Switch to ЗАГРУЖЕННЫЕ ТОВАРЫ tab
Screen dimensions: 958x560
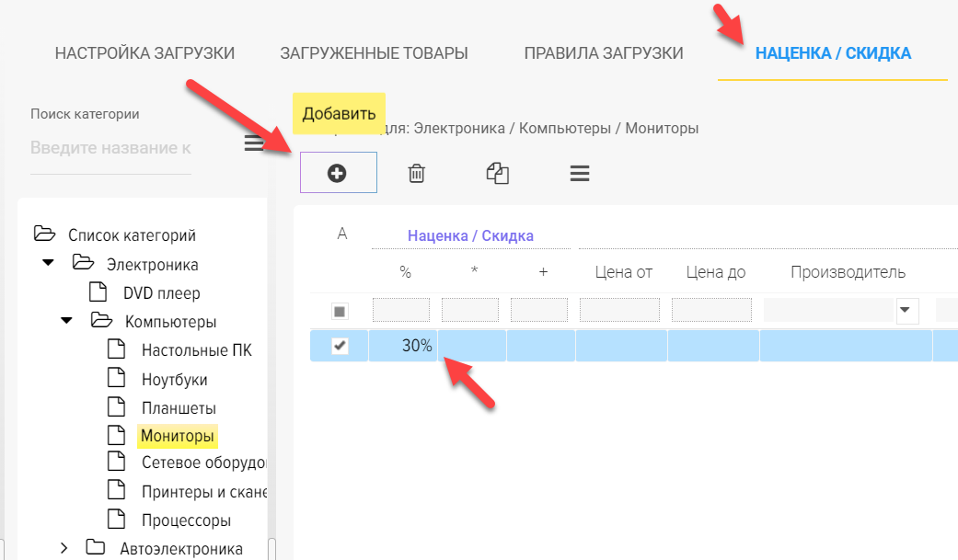click(x=374, y=53)
